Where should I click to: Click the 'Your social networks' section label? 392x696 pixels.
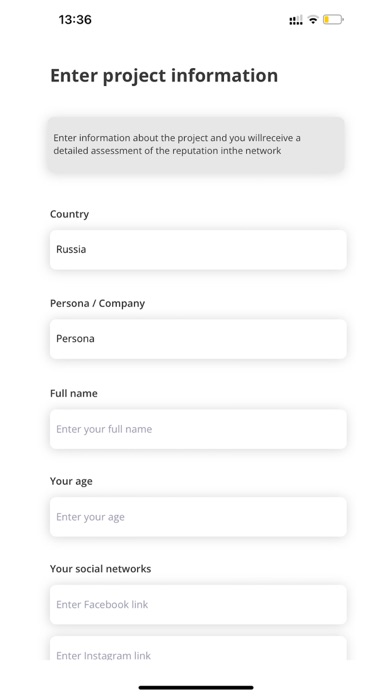click(100, 569)
